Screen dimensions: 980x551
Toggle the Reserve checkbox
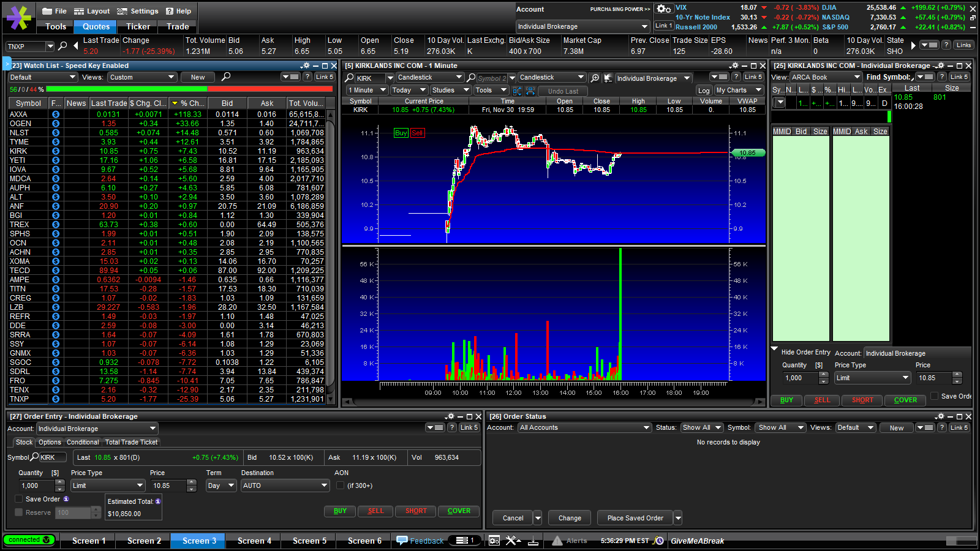pos(19,512)
